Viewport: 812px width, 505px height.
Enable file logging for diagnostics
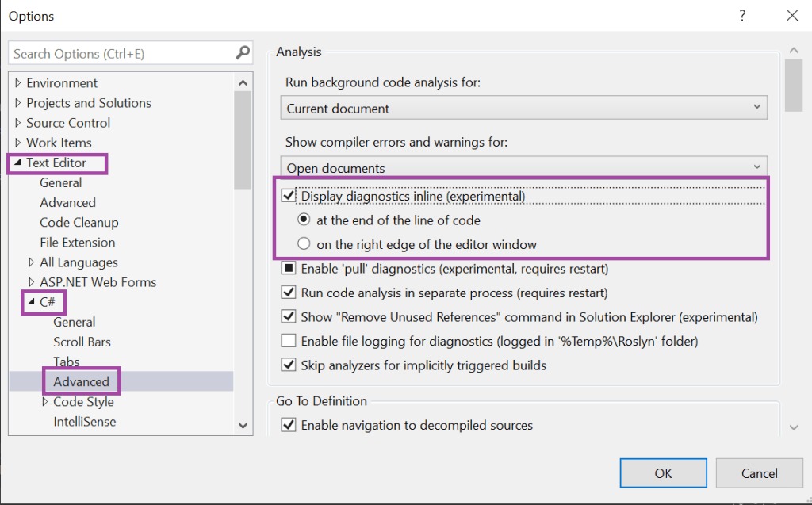pyautogui.click(x=289, y=341)
